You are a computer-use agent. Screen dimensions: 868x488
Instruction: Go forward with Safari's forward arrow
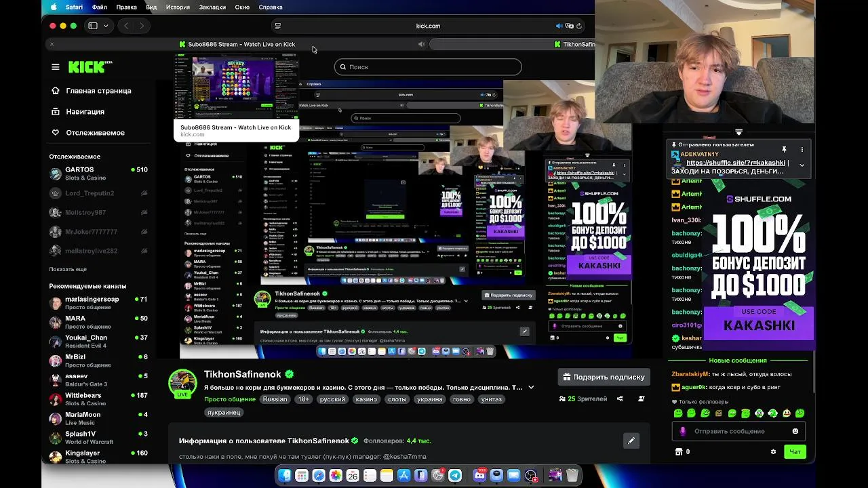tap(142, 26)
